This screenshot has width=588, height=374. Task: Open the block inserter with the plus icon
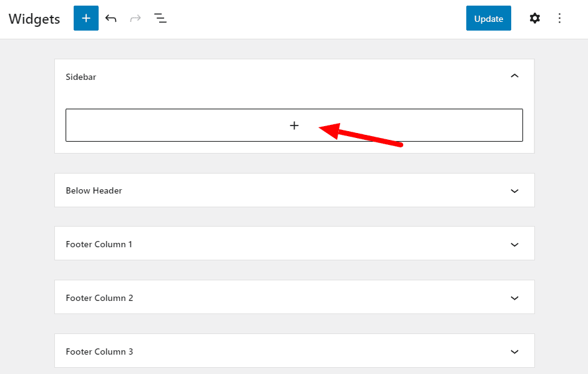click(x=86, y=18)
